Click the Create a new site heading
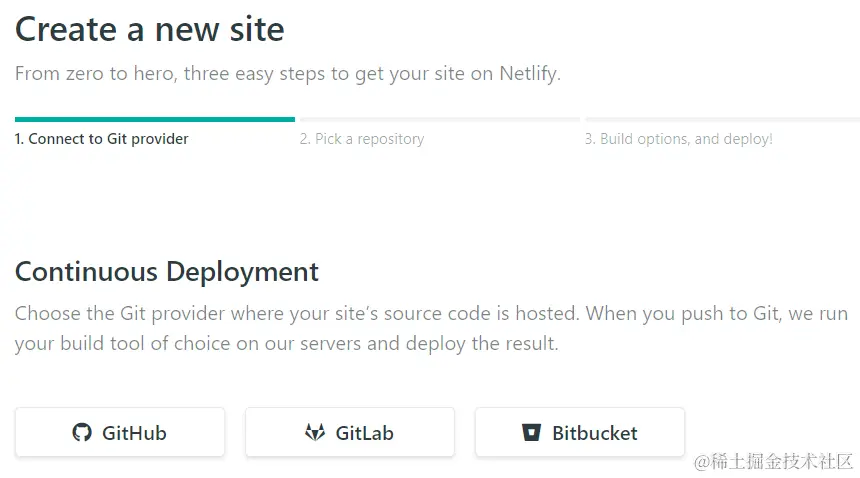Image resolution: width=860 pixels, height=478 pixels. [150, 29]
